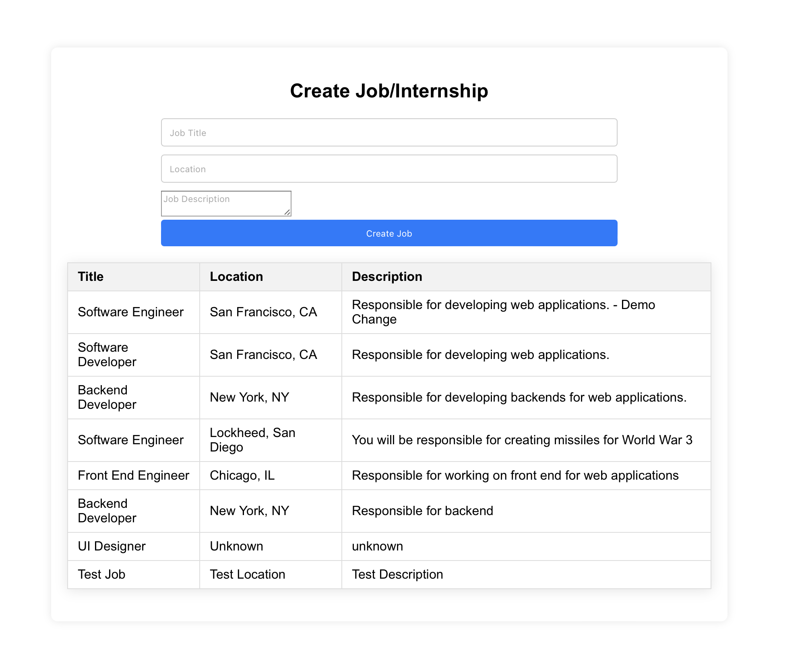This screenshot has height=672, width=806.
Task: Submit with the Create Job button
Action: pos(389,233)
